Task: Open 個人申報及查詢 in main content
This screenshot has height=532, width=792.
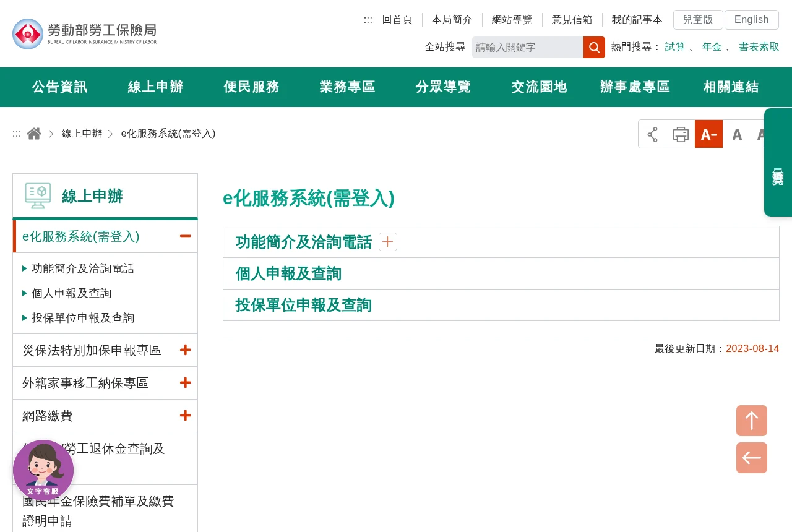Action: pos(288,273)
